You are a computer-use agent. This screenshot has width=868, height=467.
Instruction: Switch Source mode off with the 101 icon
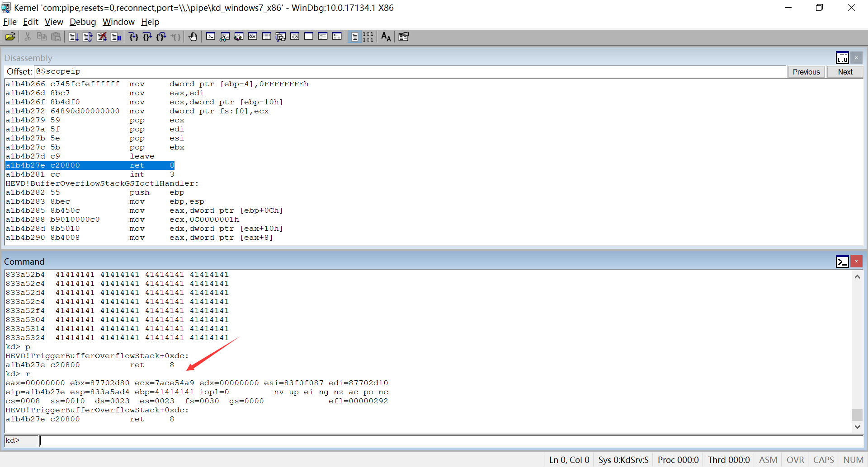[368, 37]
